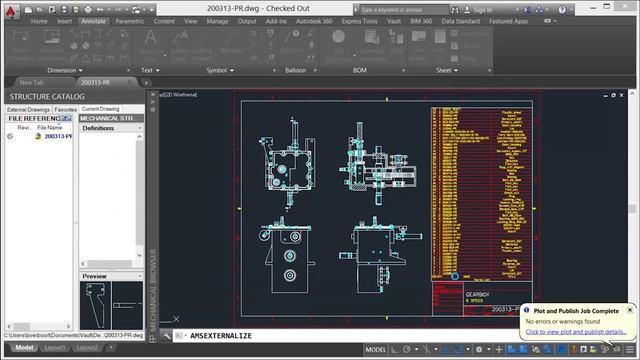Click the New drawing icon in quick access toolbar
Viewport: 640px width, 360px height.
coord(28,9)
